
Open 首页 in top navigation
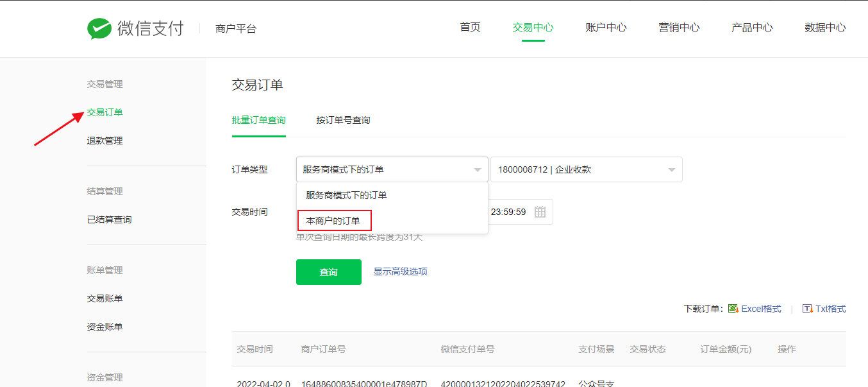[x=470, y=28]
